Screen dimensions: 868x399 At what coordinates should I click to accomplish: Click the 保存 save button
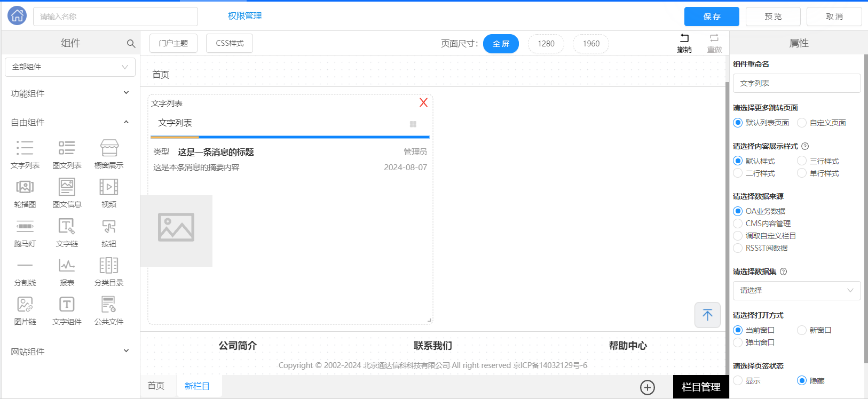(x=712, y=17)
